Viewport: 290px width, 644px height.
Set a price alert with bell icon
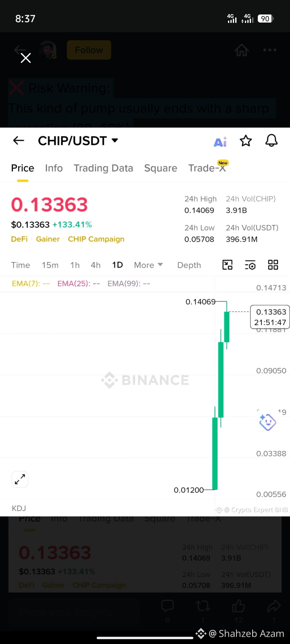(x=271, y=140)
